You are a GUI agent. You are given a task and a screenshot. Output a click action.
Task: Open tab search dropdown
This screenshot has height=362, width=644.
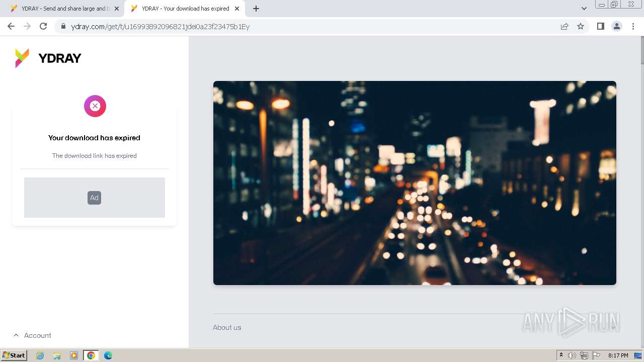point(584,9)
